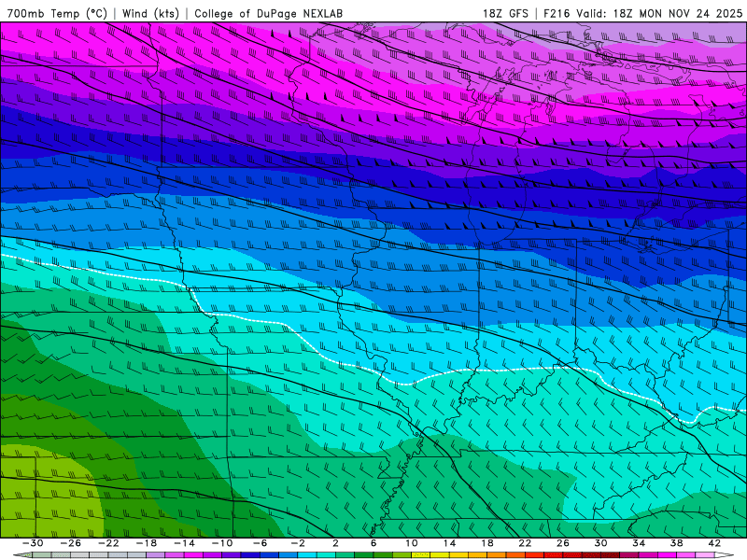
Task: Click the 34 legend value
Action: coord(639,543)
